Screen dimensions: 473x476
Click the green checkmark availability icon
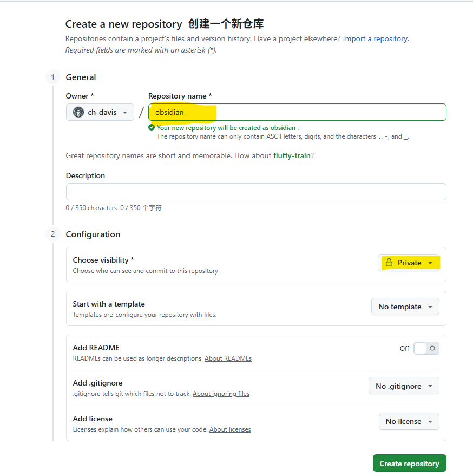[x=152, y=128]
